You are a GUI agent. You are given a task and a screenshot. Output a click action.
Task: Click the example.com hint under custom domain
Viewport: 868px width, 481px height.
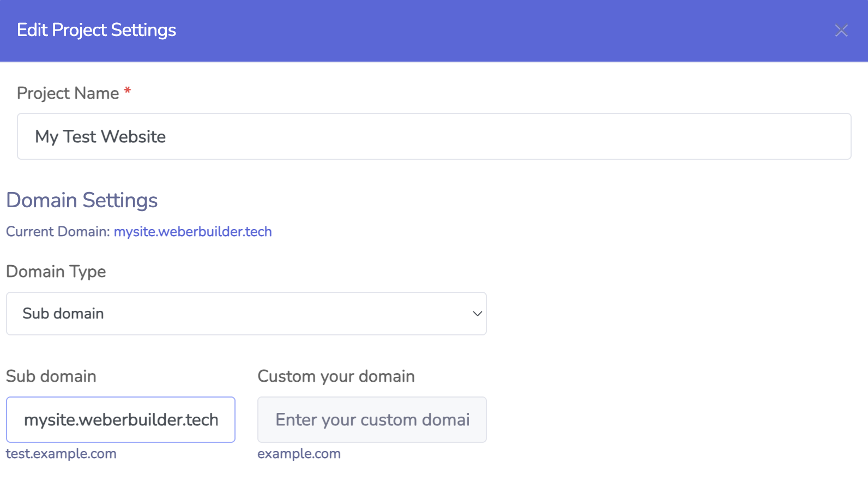[x=299, y=454]
